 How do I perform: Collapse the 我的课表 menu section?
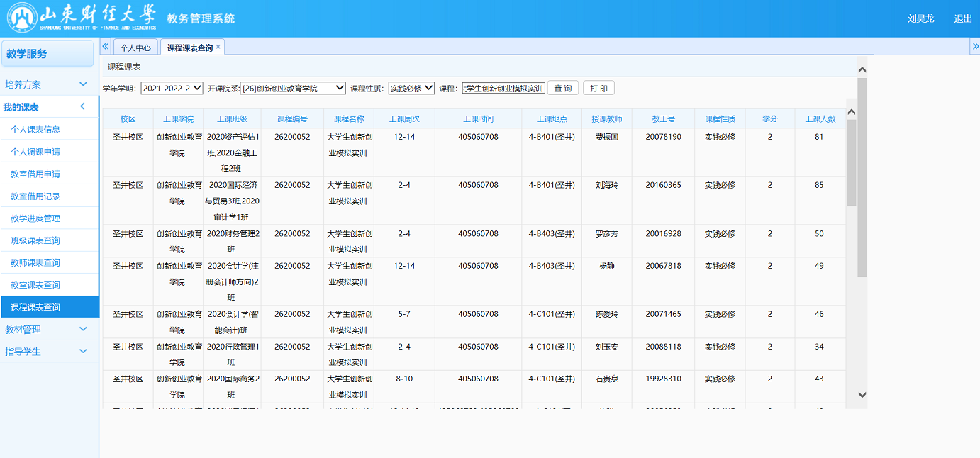click(83, 107)
